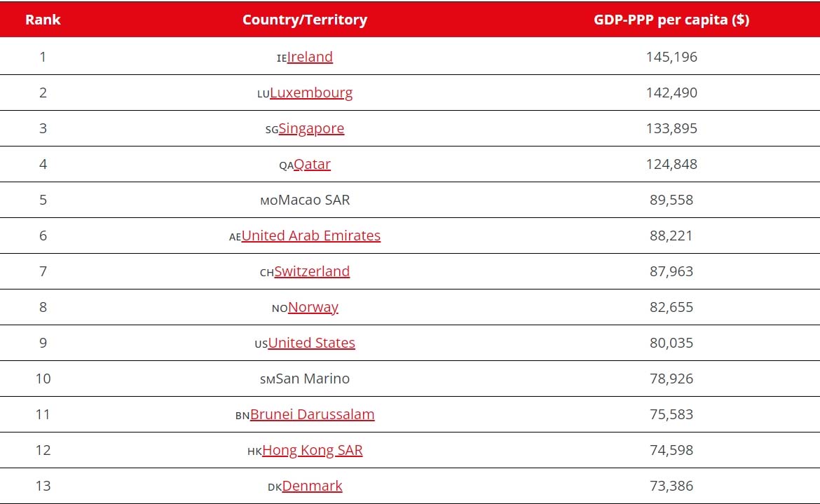Screen dimensions: 820x504
Task: Click the Rank column header
Action: (x=43, y=20)
